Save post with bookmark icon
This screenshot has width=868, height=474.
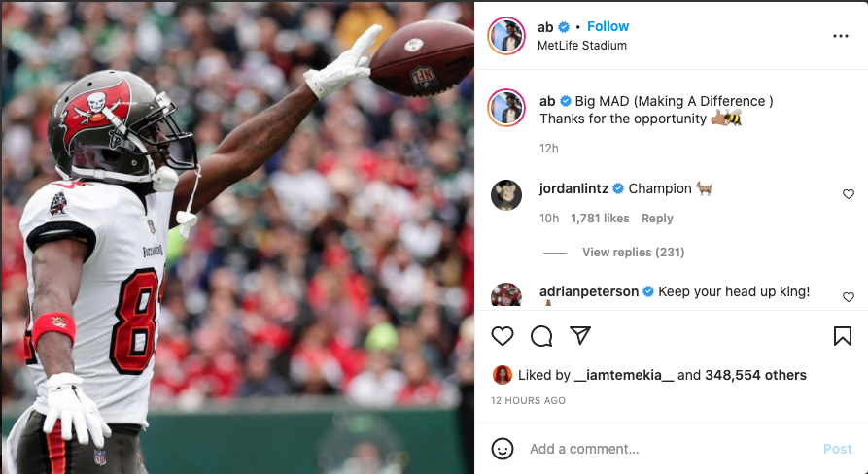[842, 336]
